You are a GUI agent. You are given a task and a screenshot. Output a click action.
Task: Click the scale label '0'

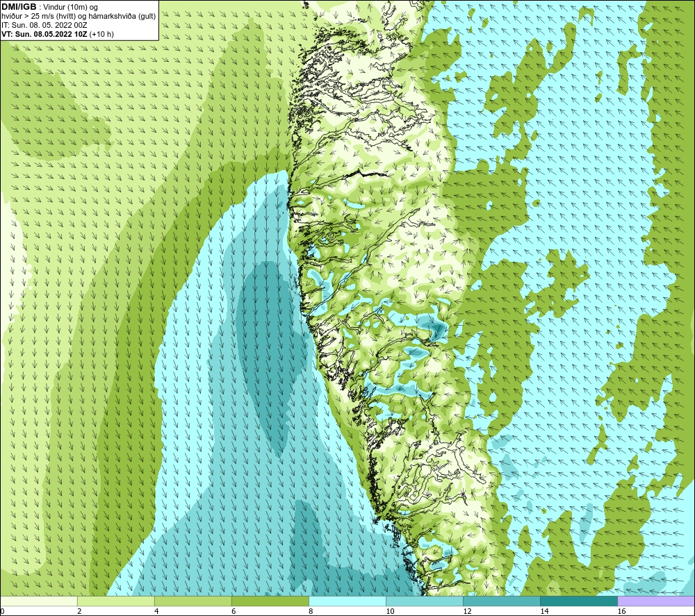click(x=2, y=612)
